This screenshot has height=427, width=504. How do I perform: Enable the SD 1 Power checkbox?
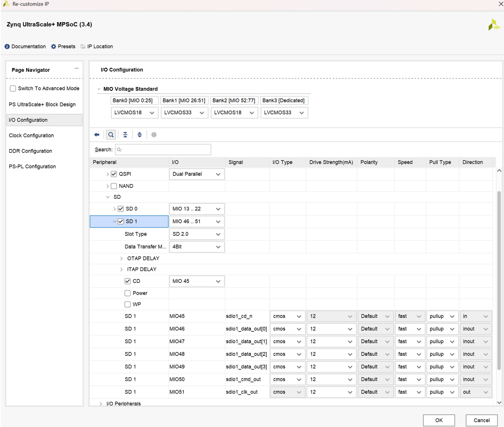point(128,293)
